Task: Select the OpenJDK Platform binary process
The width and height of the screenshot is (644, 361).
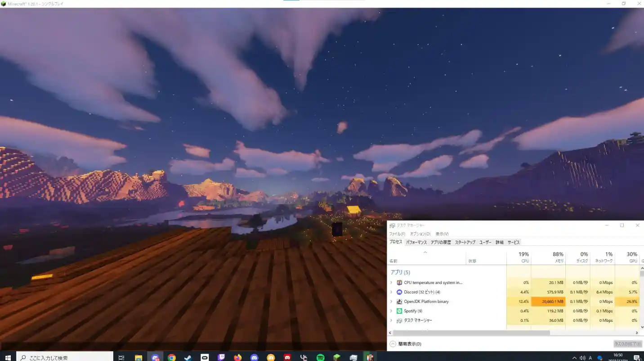Action: 426,302
